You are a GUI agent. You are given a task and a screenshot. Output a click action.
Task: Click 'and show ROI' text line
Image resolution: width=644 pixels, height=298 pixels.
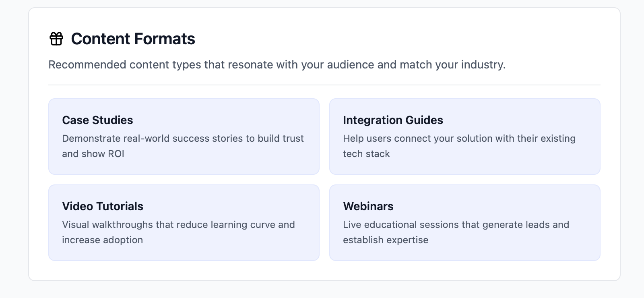click(x=93, y=154)
